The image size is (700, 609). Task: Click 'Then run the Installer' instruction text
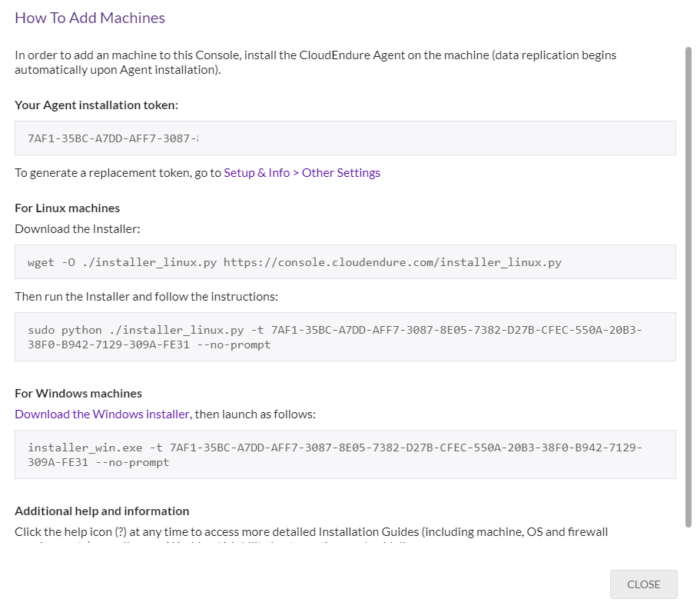(x=146, y=297)
